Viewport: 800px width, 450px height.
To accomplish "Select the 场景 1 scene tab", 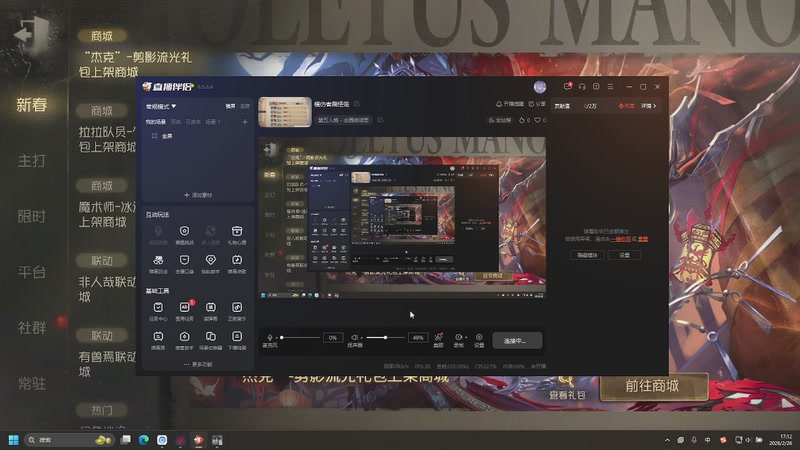I will click(213, 122).
